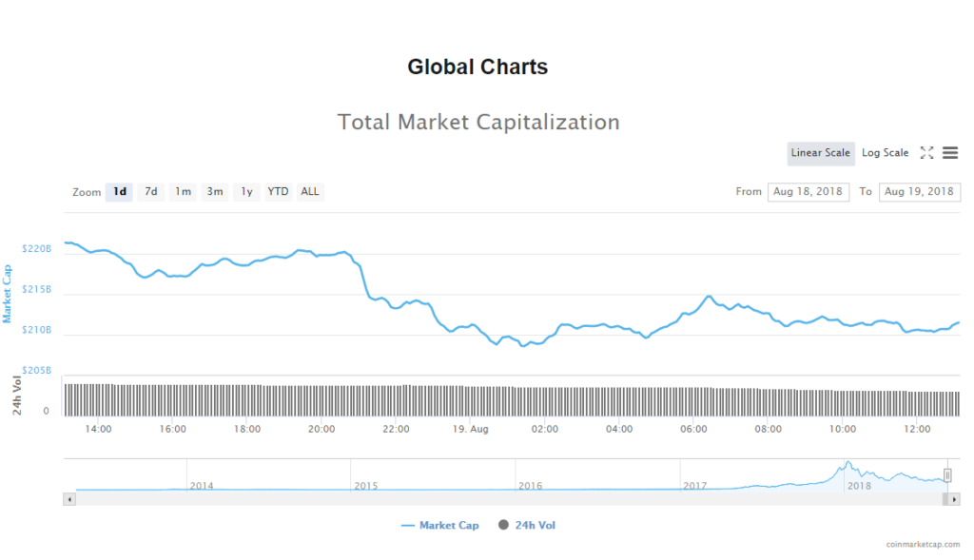
Task: Click the fullscreen expand icon
Action: click(926, 153)
